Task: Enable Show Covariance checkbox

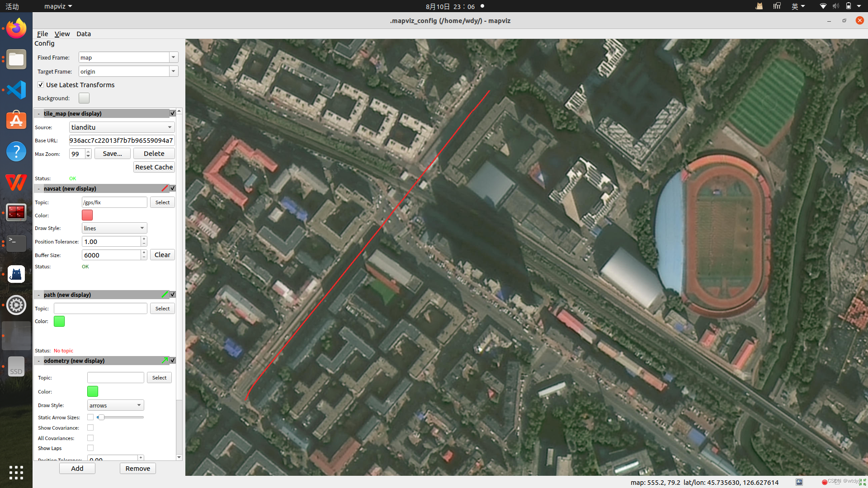Action: 90,428
